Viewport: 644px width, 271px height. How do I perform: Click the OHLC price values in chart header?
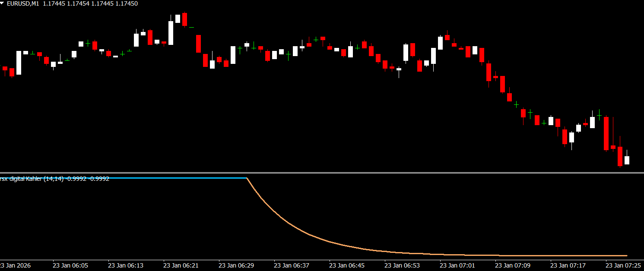point(90,3)
